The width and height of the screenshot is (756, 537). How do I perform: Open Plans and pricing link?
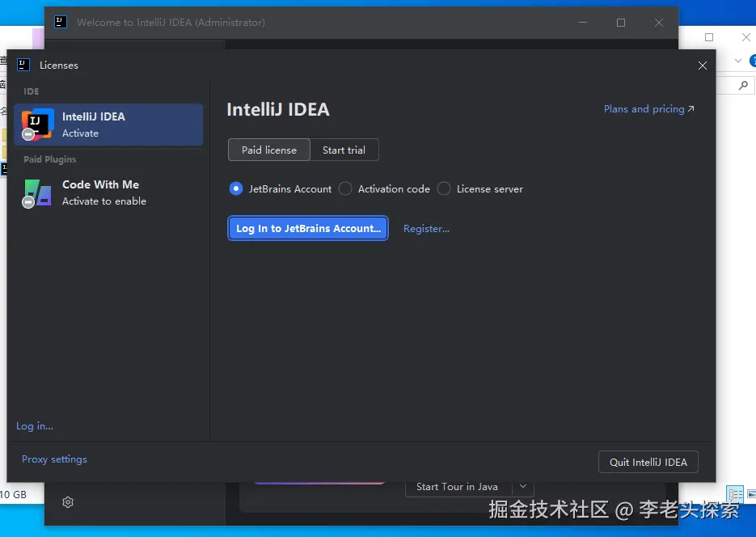tap(649, 109)
